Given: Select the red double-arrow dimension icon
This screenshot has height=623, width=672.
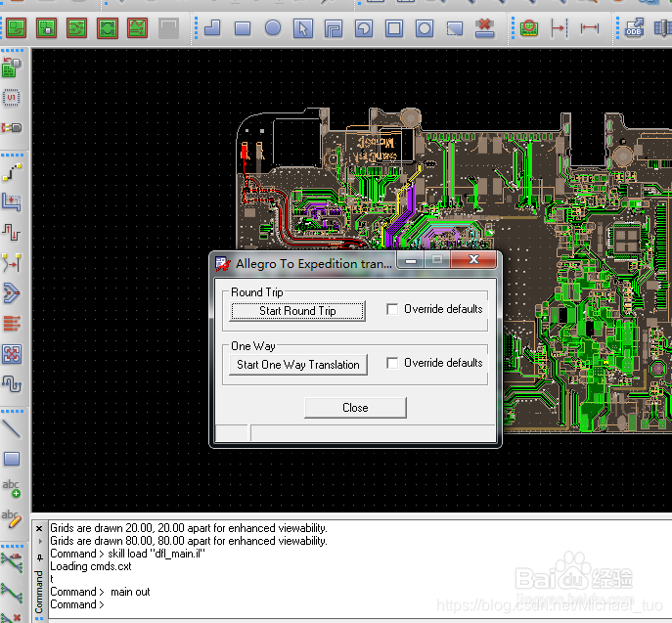Looking at the screenshot, I should coord(590,28).
